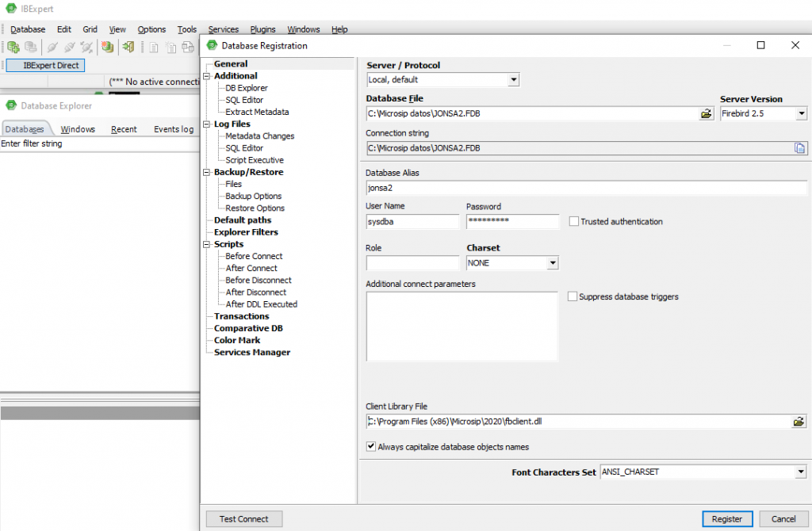Copy connection string with the copy icon
Image resolution: width=812 pixels, height=531 pixels.
[799, 148]
